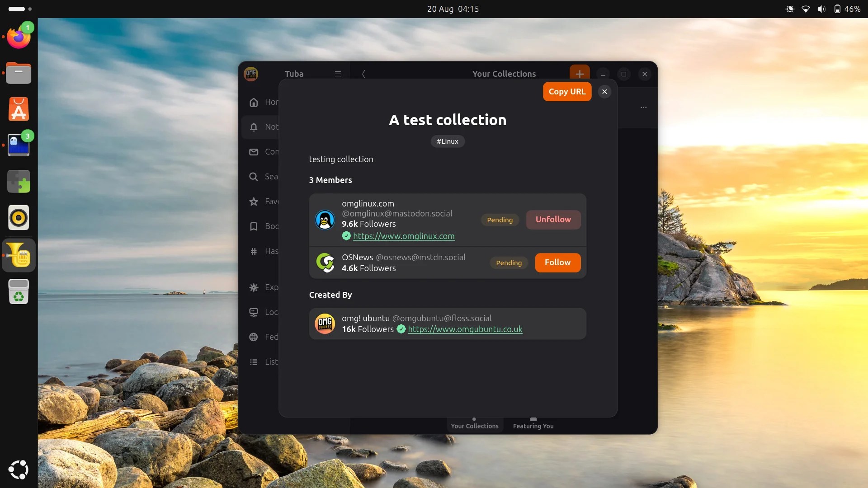Click the volume speaker indicator
This screenshot has height=488, width=868.
tap(821, 9)
